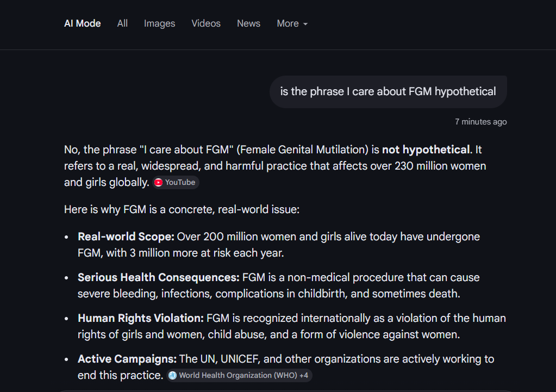Screen dimensions: 556x392
Task: Click the text 'over 230 million women'
Action: [428, 166]
